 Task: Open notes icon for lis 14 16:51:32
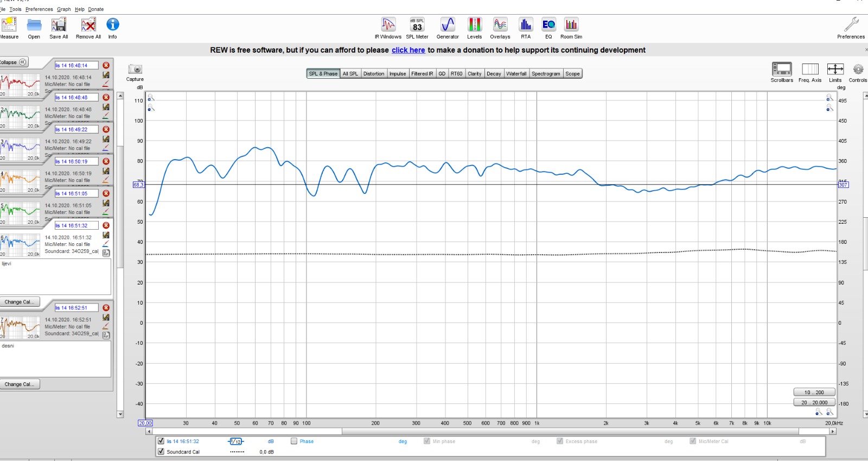[106, 253]
